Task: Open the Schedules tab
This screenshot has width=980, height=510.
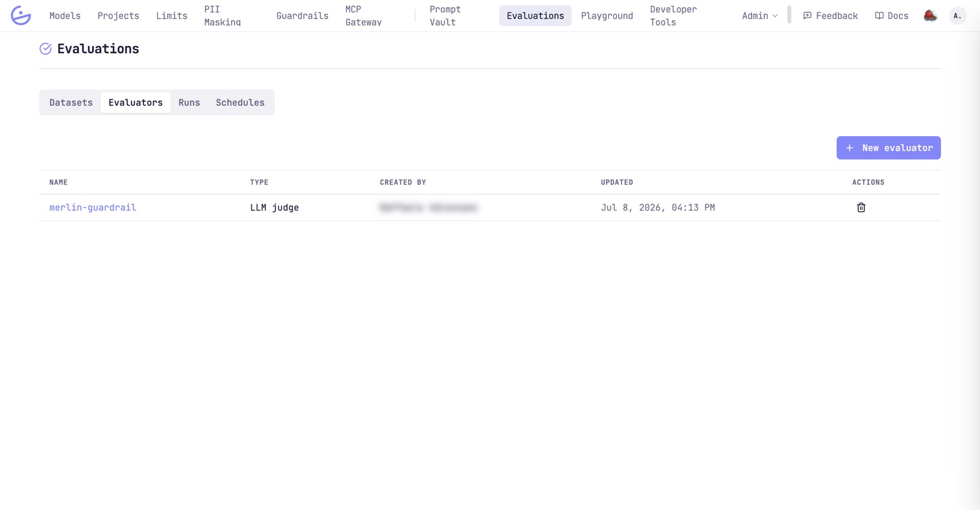Action: point(240,102)
